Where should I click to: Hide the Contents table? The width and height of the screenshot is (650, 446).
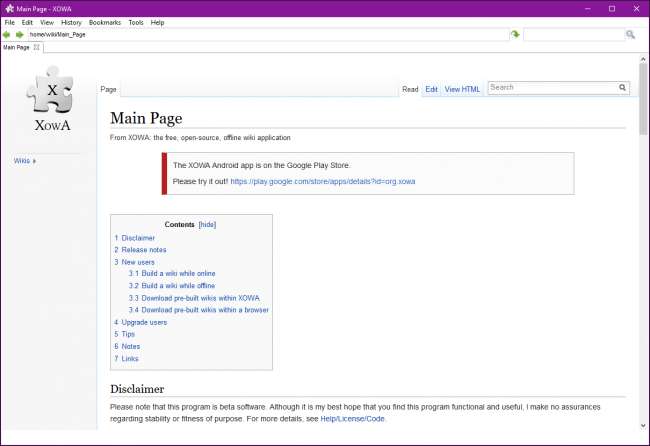(207, 225)
